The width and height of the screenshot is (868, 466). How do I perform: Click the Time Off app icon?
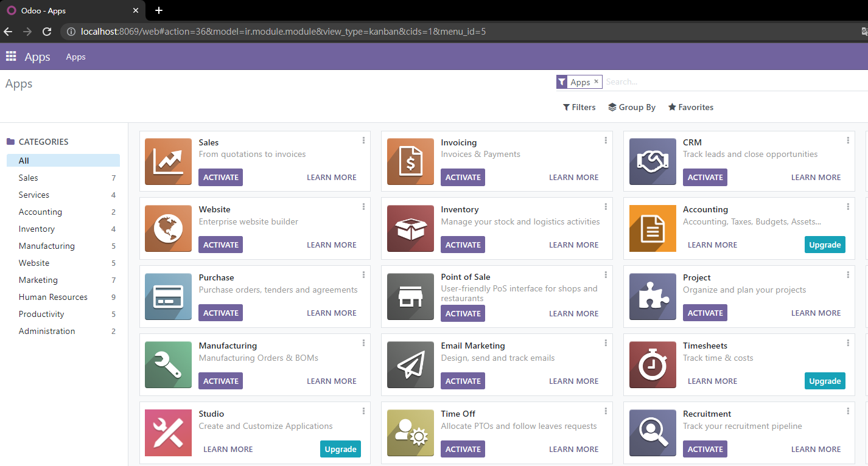(410, 433)
